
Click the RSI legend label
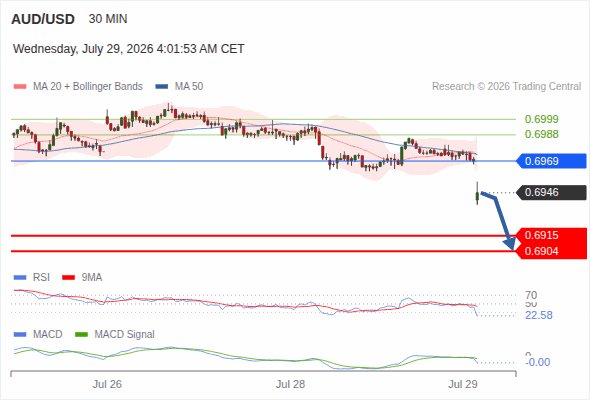click(x=41, y=278)
